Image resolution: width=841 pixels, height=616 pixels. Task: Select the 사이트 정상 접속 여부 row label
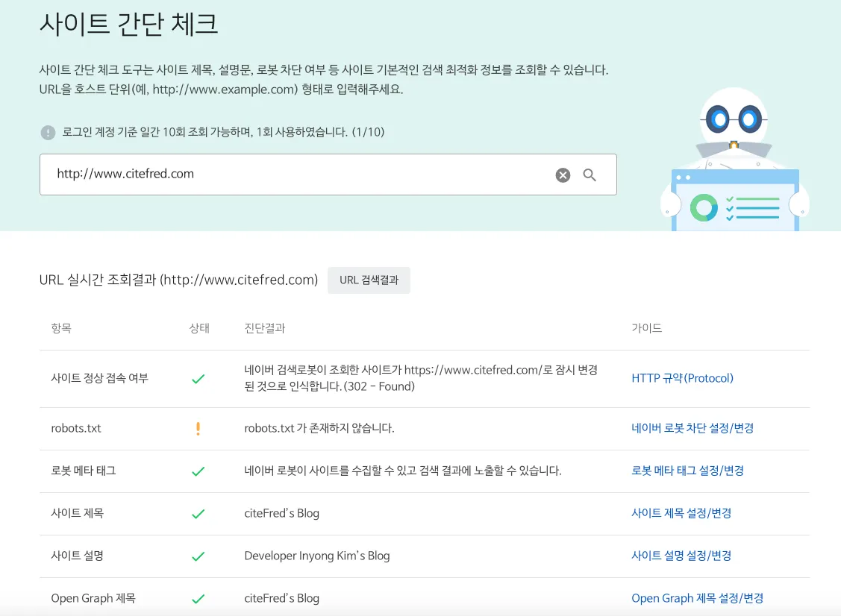tap(99, 378)
